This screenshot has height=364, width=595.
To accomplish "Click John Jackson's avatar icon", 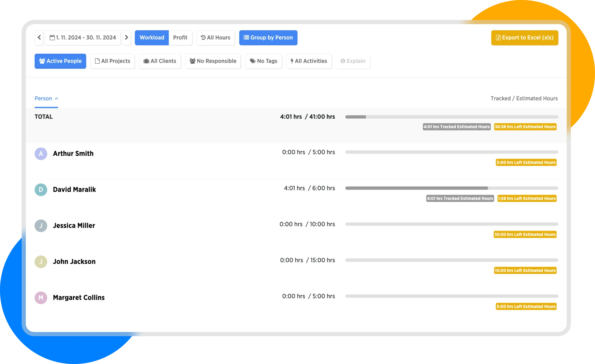I will coord(41,262).
